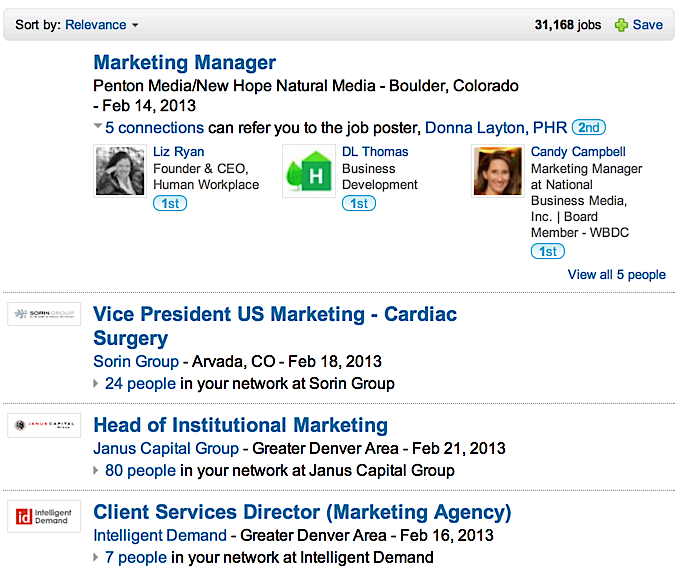
Task: Click the green plus Save icon
Action: (x=621, y=25)
